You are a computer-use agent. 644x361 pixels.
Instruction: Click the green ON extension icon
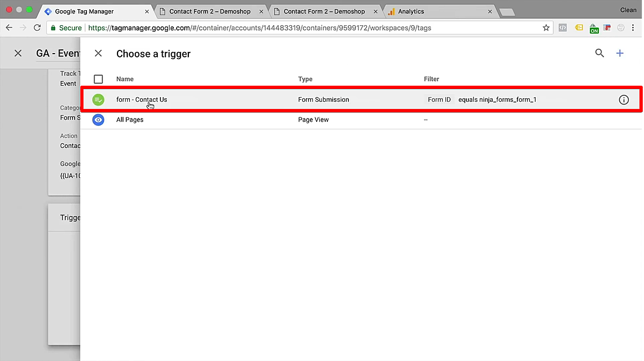(x=594, y=28)
